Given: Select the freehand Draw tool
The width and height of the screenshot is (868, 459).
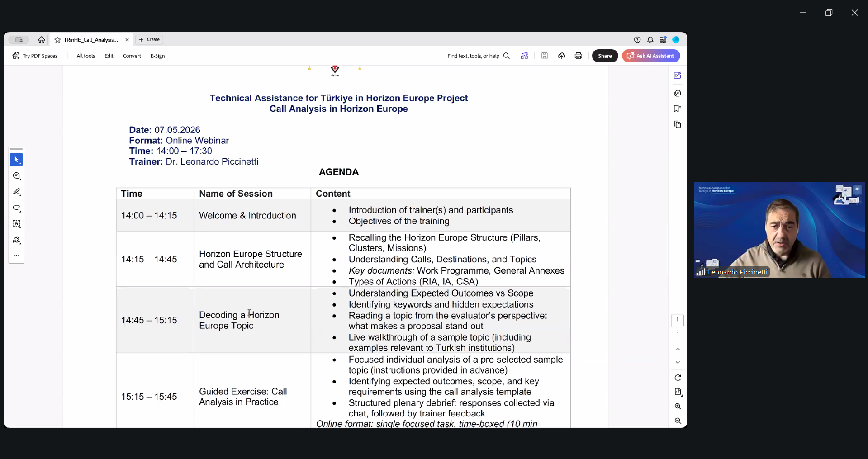Looking at the screenshot, I should click(x=17, y=208).
